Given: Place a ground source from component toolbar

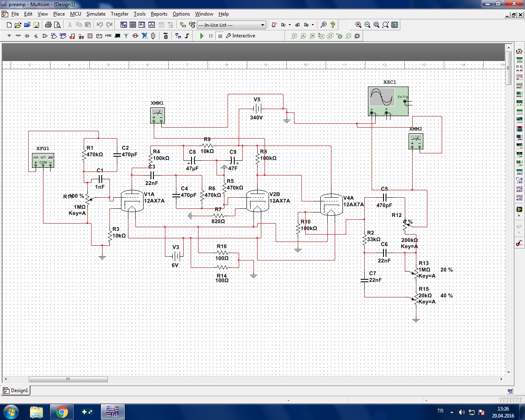Looking at the screenshot, I should [9, 36].
